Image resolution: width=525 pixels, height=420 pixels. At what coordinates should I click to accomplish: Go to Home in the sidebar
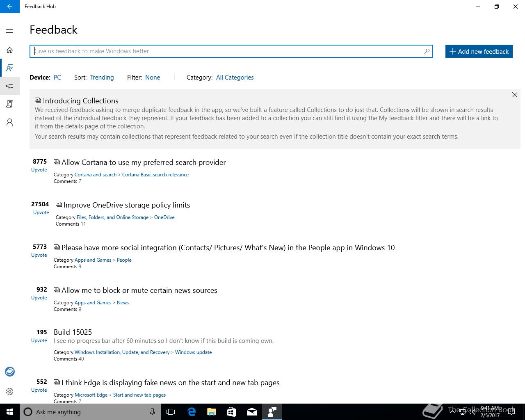tap(10, 50)
